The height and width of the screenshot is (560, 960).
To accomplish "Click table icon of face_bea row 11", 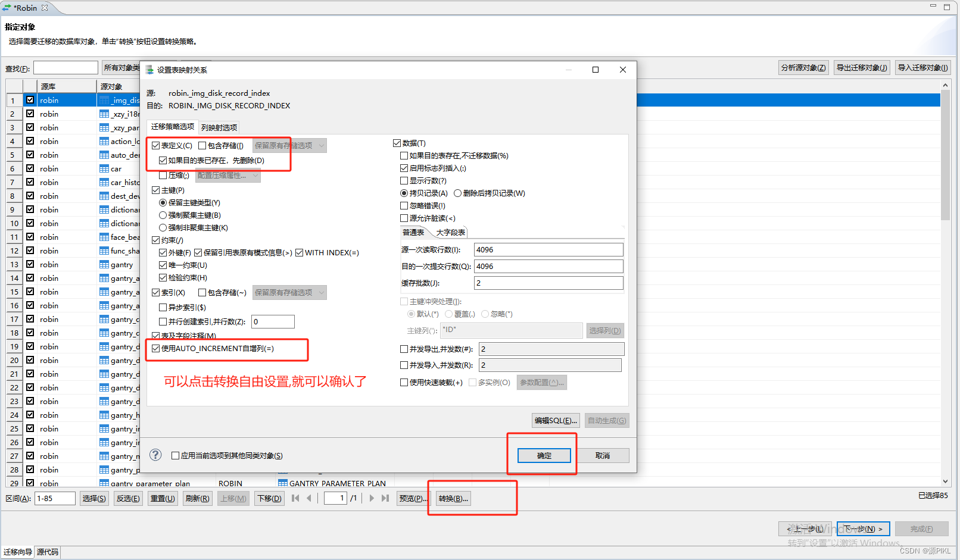I will click(x=104, y=237).
